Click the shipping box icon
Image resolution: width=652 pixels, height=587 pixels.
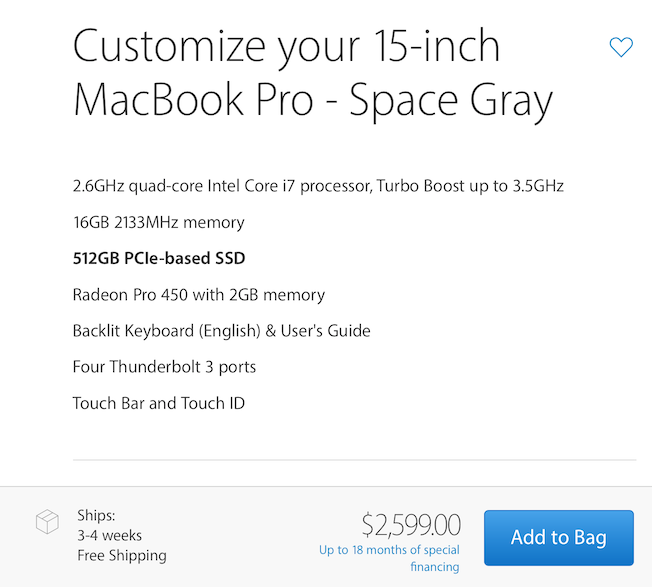click(x=47, y=522)
